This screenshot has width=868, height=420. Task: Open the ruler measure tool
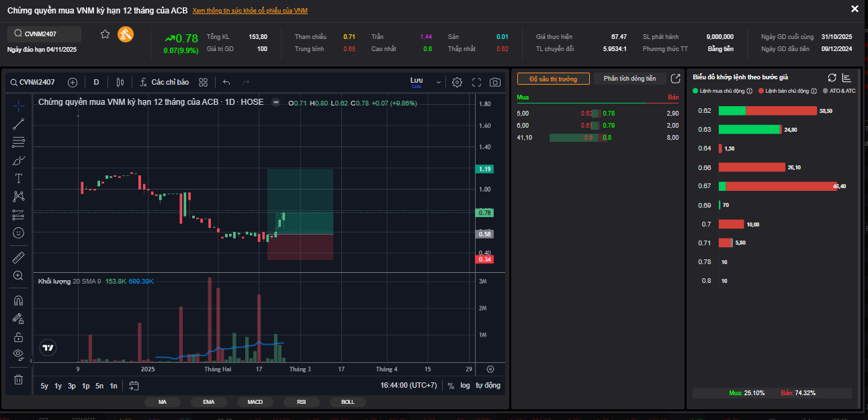pyautogui.click(x=19, y=257)
